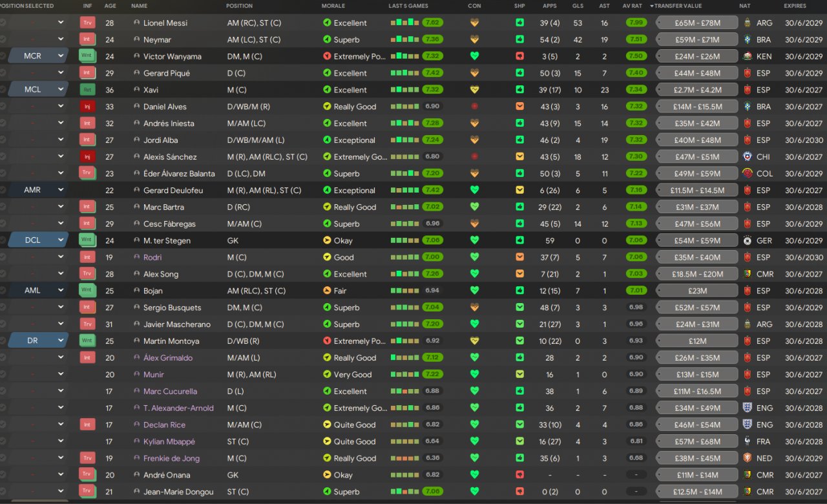The image size is (827, 504).
Task: Click the sharpness icon on André Onana's row
Action: pyautogui.click(x=520, y=475)
